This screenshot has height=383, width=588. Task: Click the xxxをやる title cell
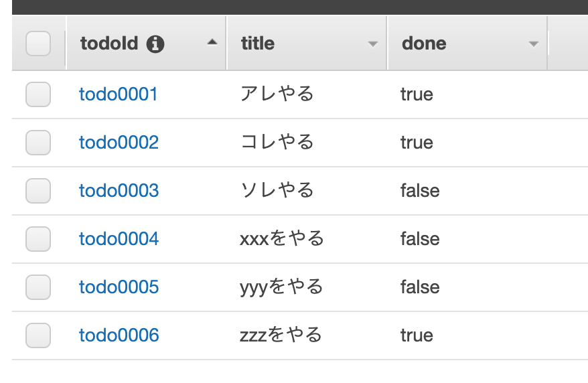click(x=282, y=239)
